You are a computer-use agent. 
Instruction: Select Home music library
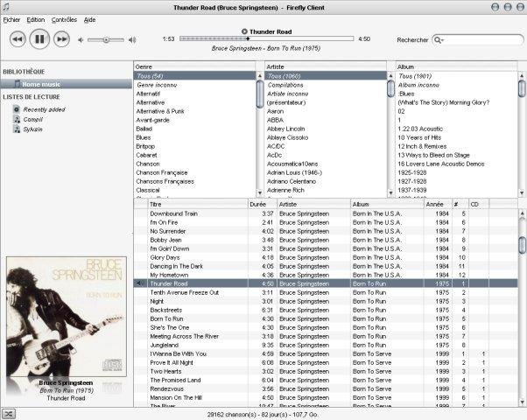pos(67,84)
